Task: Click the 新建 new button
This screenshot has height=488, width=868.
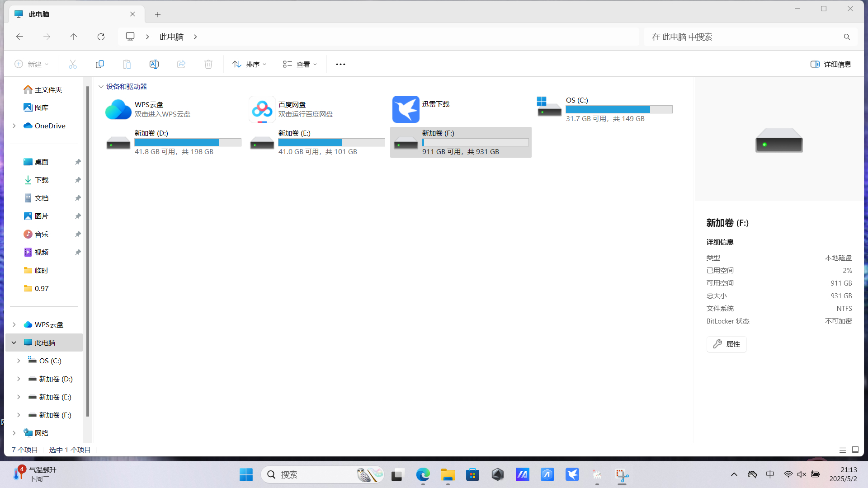Action: click(x=32, y=64)
